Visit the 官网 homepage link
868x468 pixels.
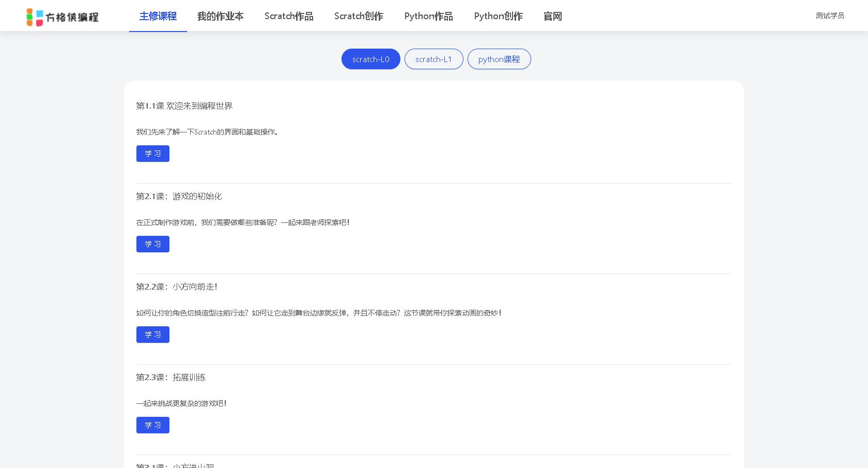pos(552,16)
